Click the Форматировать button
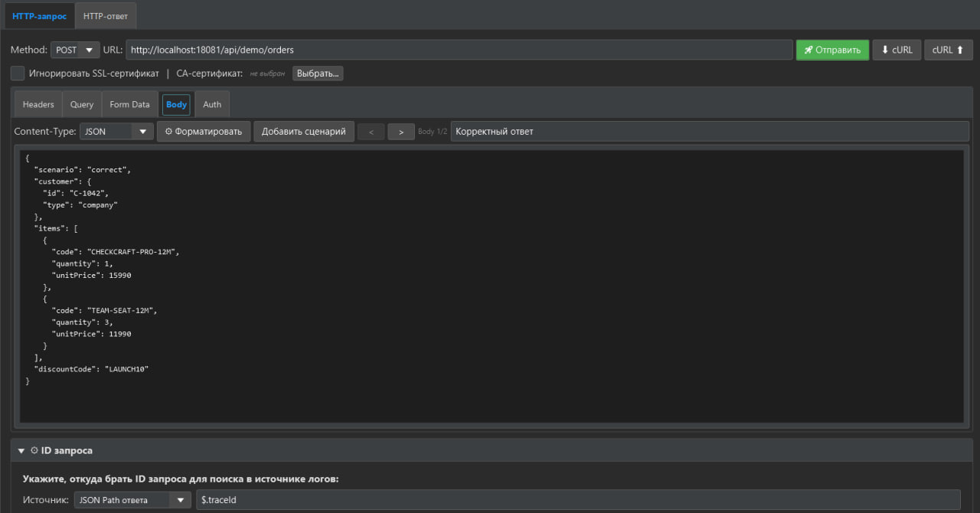This screenshot has height=513, width=980. [204, 132]
